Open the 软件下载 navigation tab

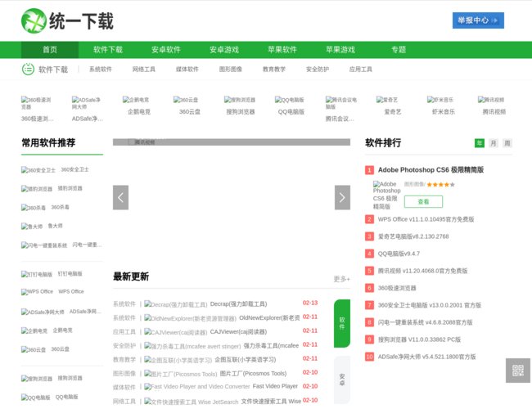(108, 50)
